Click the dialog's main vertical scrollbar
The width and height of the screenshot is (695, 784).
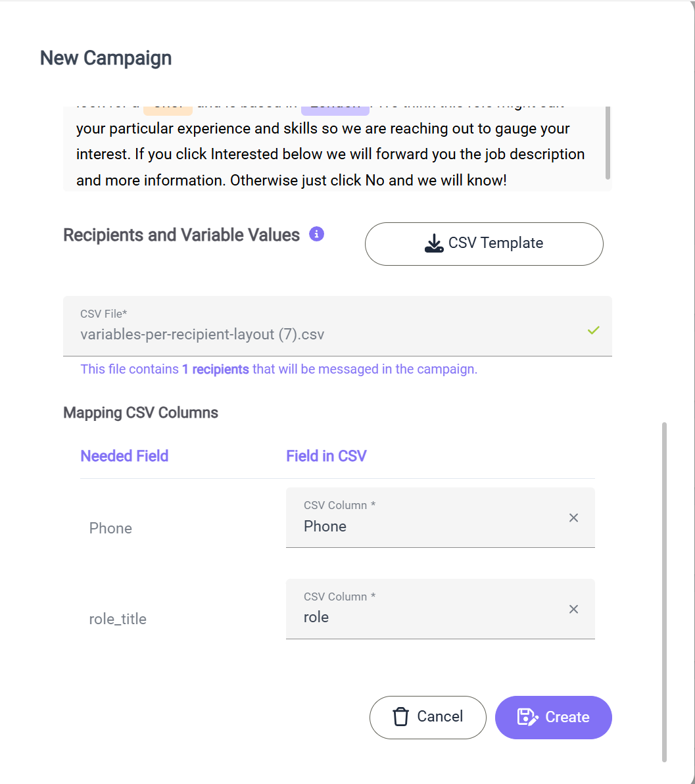tap(664, 592)
